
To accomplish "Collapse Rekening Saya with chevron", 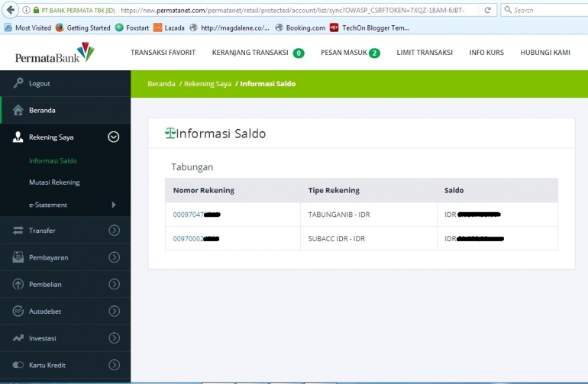I will click(x=114, y=137).
